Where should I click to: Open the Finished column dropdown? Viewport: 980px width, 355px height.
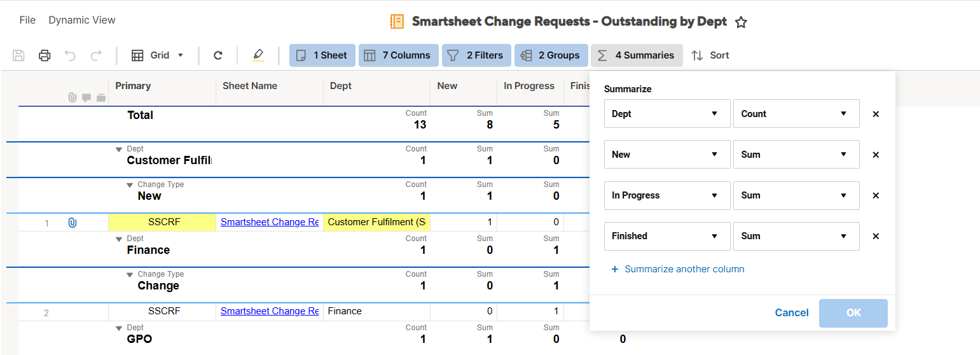[667, 236]
